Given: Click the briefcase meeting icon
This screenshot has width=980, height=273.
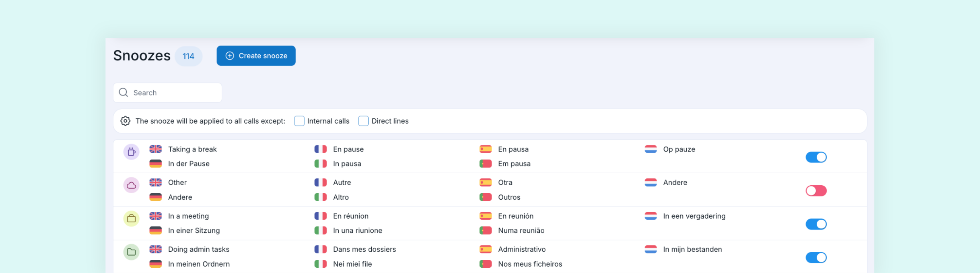Looking at the screenshot, I should point(131,219).
